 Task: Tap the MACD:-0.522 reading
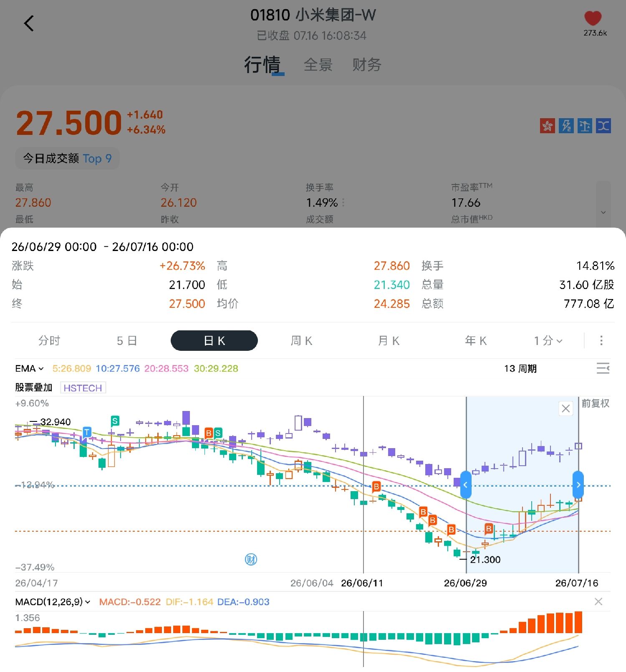(x=130, y=602)
